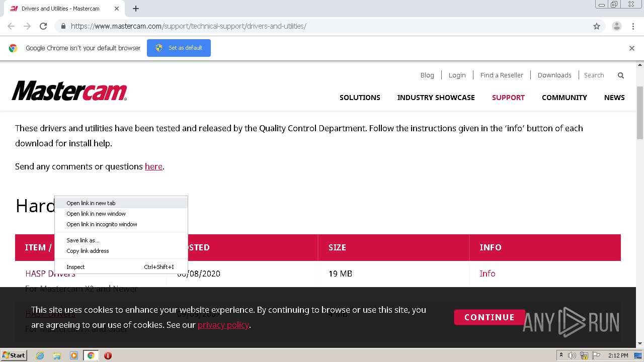This screenshot has height=362, width=644.
Task: Choose Copy link address
Action: click(121, 251)
